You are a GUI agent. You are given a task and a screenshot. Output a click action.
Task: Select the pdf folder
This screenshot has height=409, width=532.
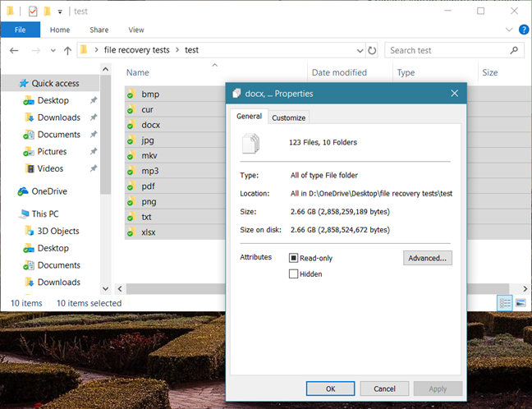pyautogui.click(x=149, y=186)
